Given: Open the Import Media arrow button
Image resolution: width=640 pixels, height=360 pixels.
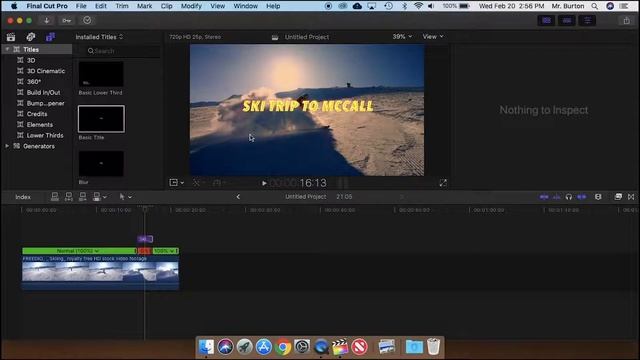Looking at the screenshot, I should click(47, 20).
